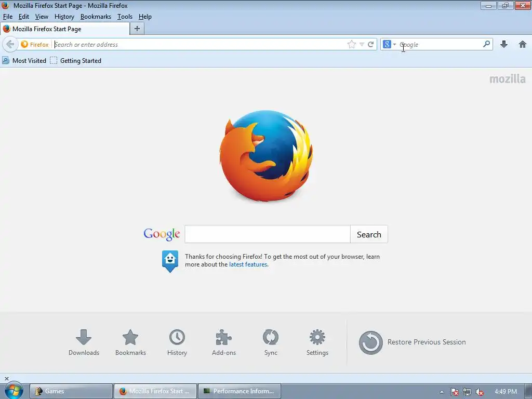Open the Edit menu
532x399 pixels.
pos(24,17)
